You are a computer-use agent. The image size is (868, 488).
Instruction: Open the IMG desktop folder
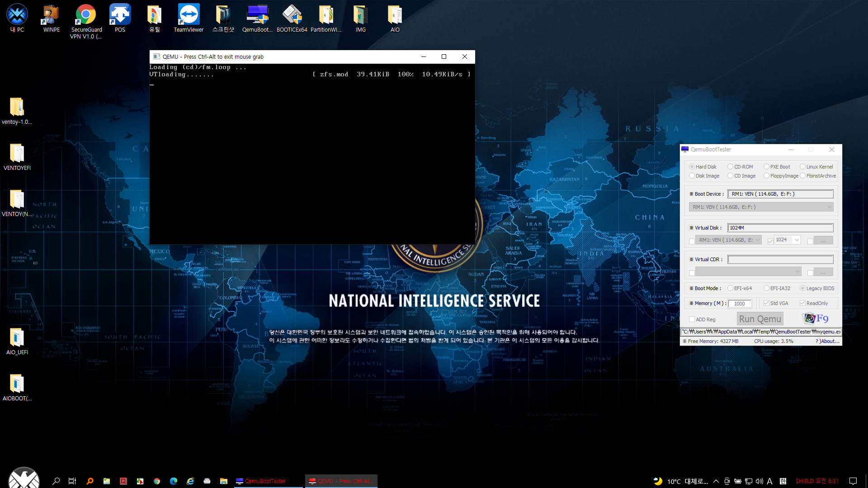[x=360, y=18]
